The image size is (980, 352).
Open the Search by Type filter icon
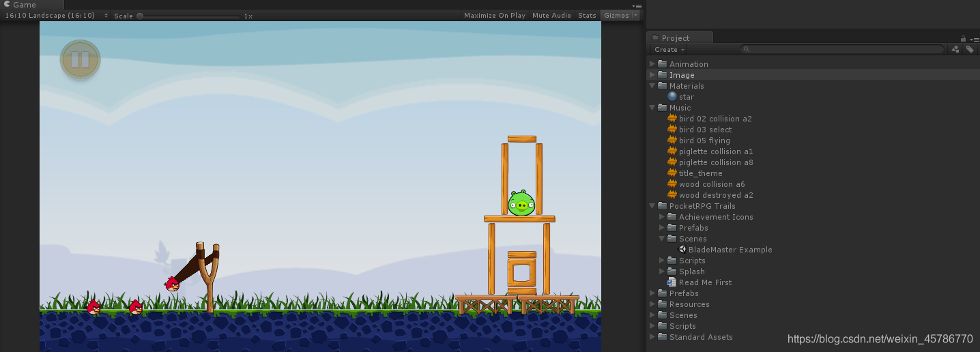[x=955, y=49]
